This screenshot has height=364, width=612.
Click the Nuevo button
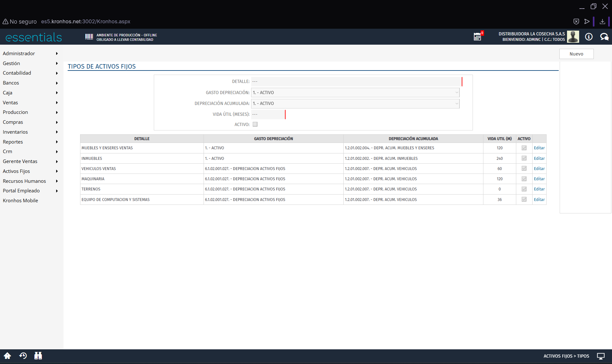coord(576,54)
